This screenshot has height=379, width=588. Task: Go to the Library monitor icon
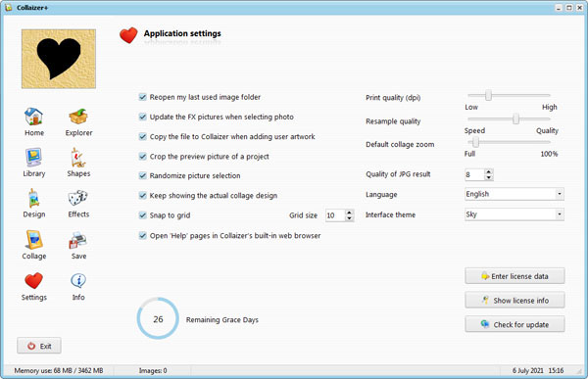(33, 157)
